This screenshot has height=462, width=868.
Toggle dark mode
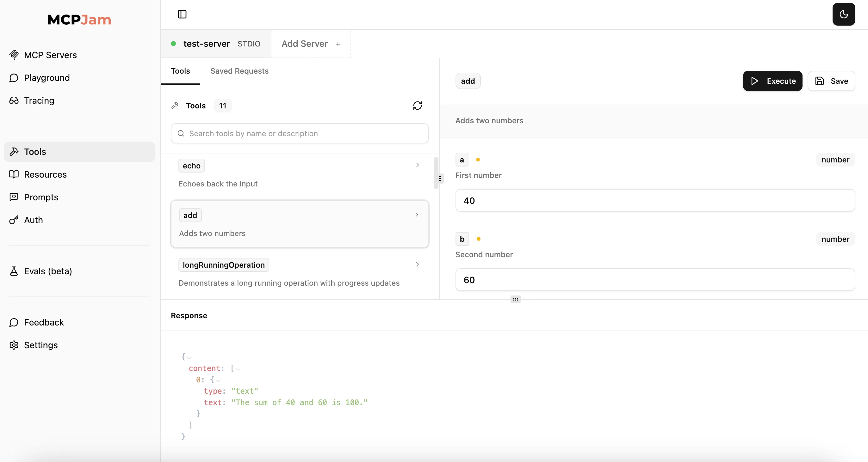point(844,14)
